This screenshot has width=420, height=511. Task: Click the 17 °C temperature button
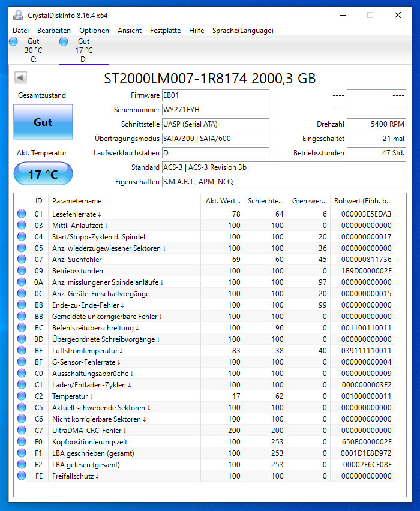(43, 174)
